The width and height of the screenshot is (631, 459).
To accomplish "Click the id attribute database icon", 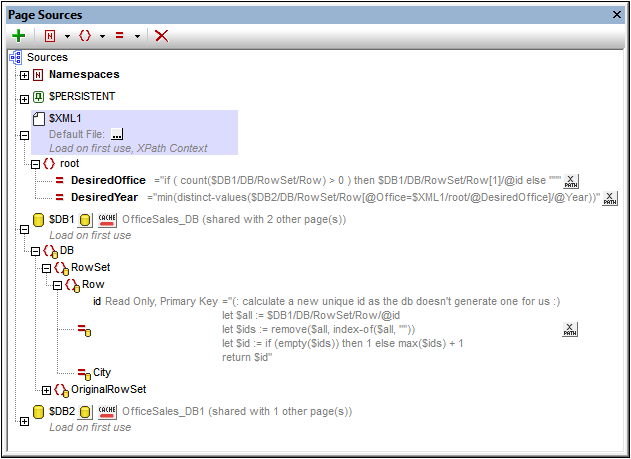I will tap(85, 331).
